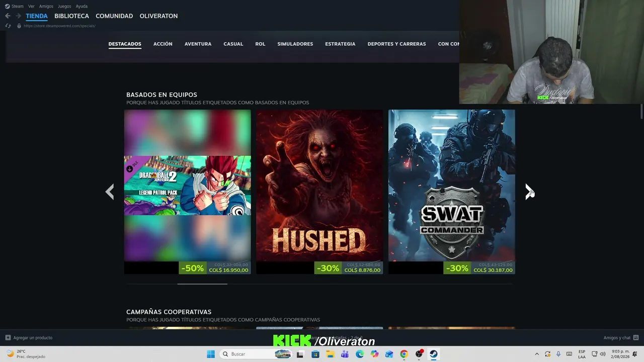Go back with the Steam back arrow
Viewport: 644px width, 362px height.
coord(8,16)
